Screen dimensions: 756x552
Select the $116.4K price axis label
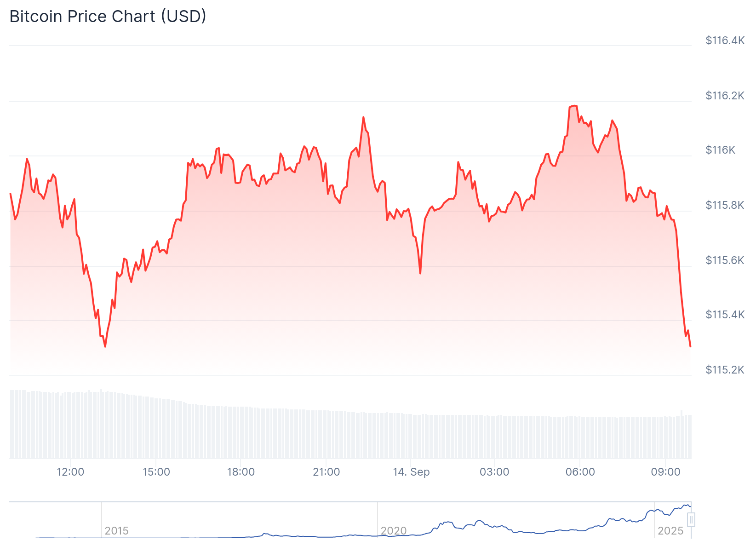[725, 40]
